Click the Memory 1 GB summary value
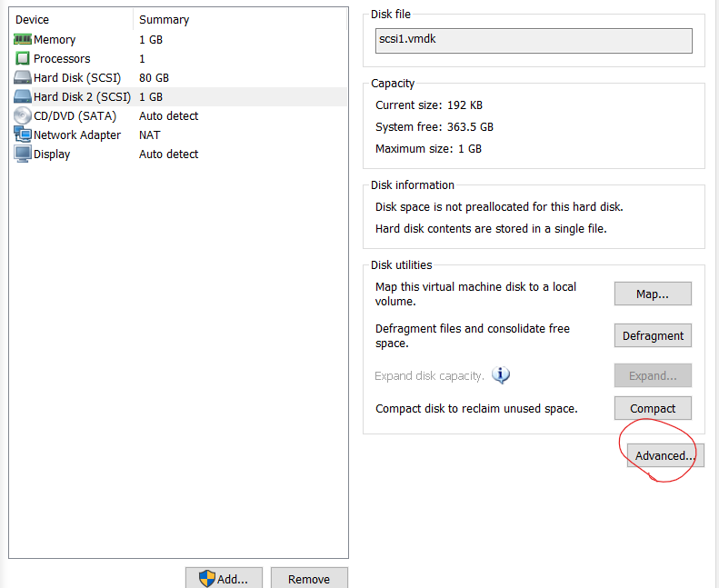 point(151,40)
